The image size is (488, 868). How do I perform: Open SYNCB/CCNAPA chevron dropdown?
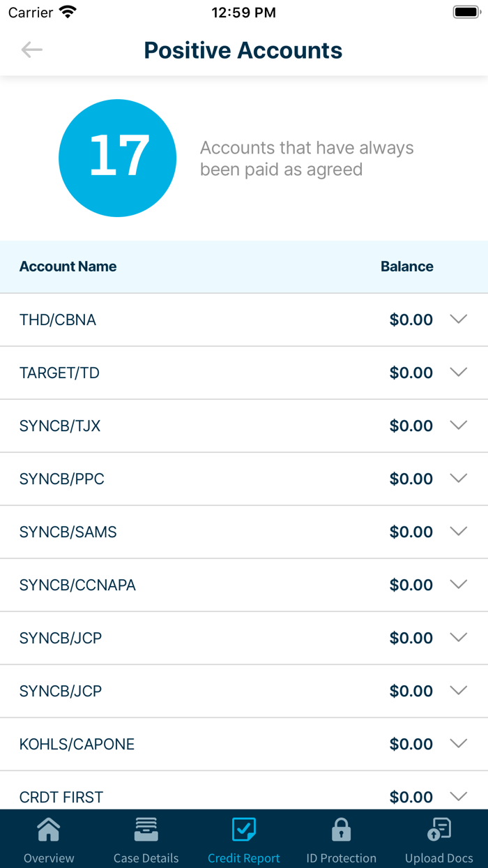click(458, 585)
